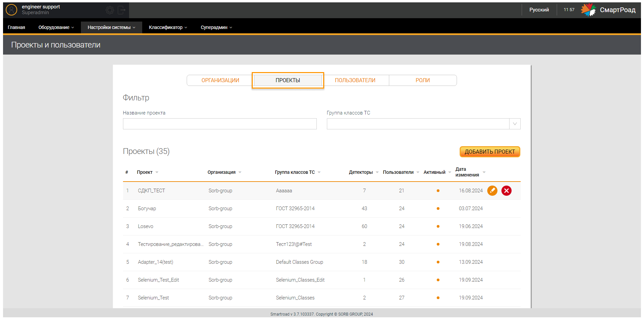Image resolution: width=644 pixels, height=320 pixels.
Task: Click detectors count 60 for Losevo
Action: point(364,226)
